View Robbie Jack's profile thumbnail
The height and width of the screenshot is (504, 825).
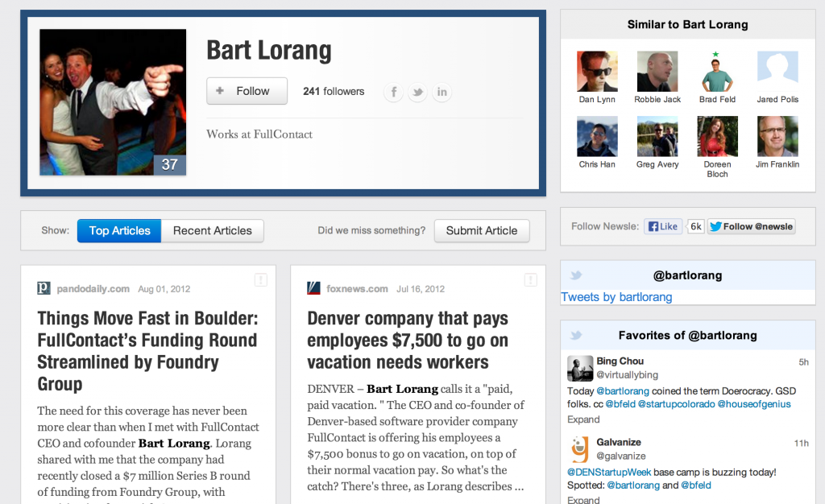coord(657,72)
